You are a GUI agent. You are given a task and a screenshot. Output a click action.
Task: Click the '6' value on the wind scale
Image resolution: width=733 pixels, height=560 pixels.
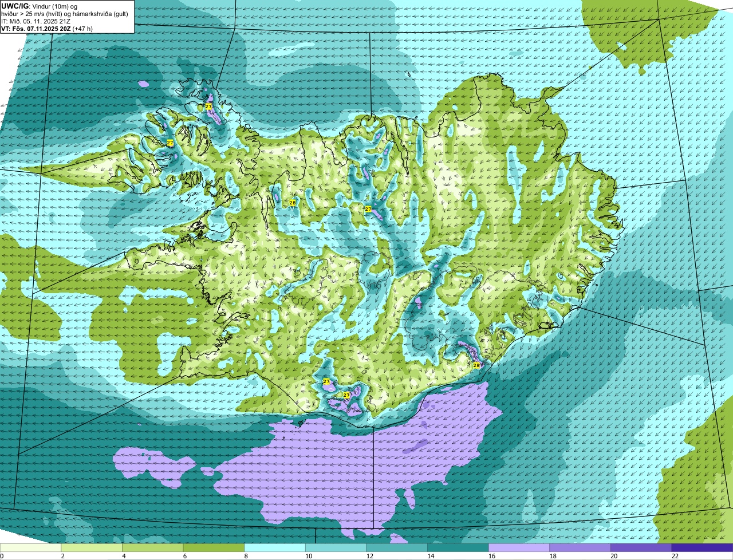[185, 556]
